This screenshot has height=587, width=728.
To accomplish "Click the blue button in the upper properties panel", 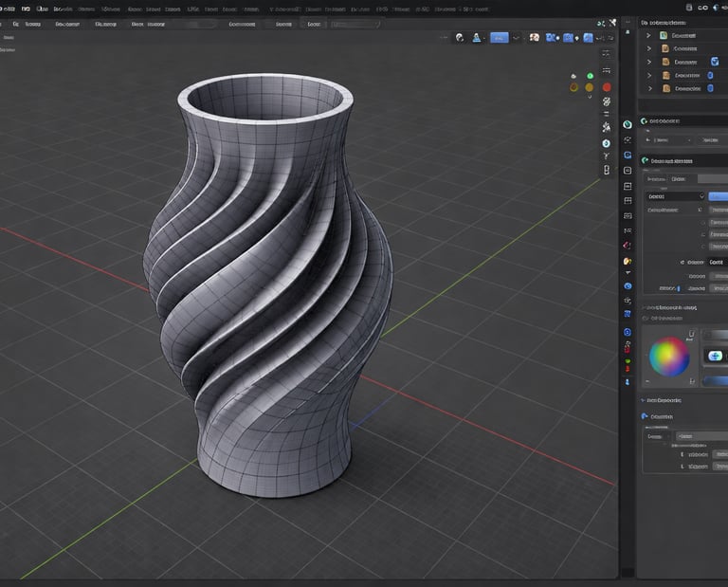I will pyautogui.click(x=718, y=196).
